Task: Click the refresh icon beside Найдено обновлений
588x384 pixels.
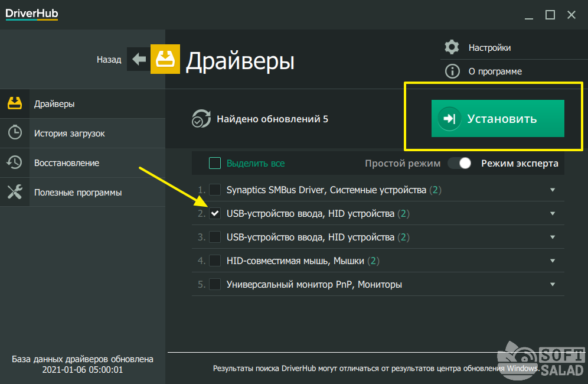Action: [201, 119]
